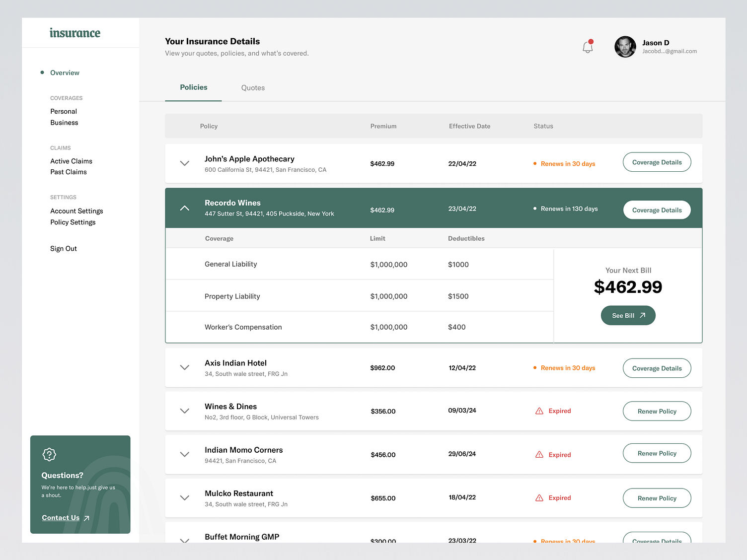
Task: Click the insurance logo
Action: pyautogui.click(x=75, y=33)
